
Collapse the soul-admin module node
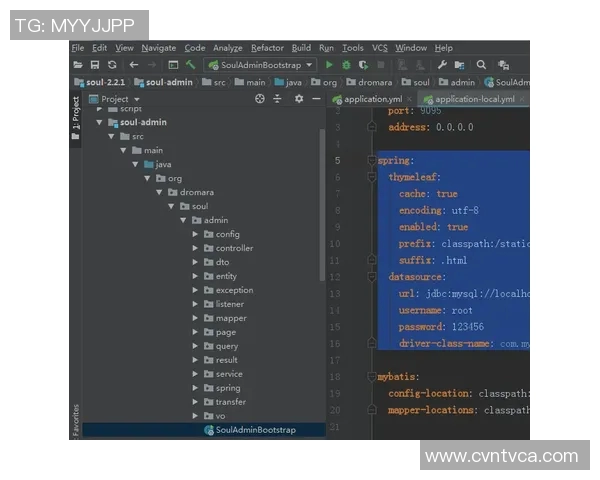(100, 122)
